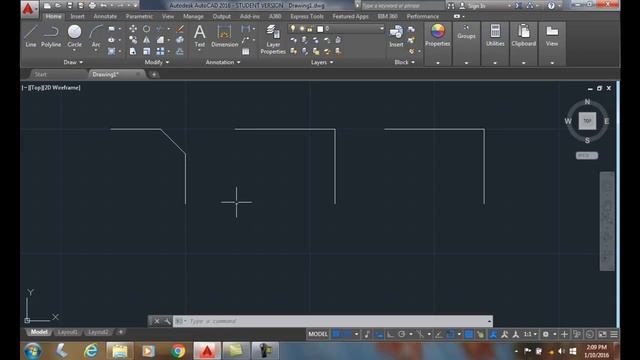Toggle polar tracking in status bar
Image resolution: width=640 pixels, height=360 pixels.
coord(402,334)
